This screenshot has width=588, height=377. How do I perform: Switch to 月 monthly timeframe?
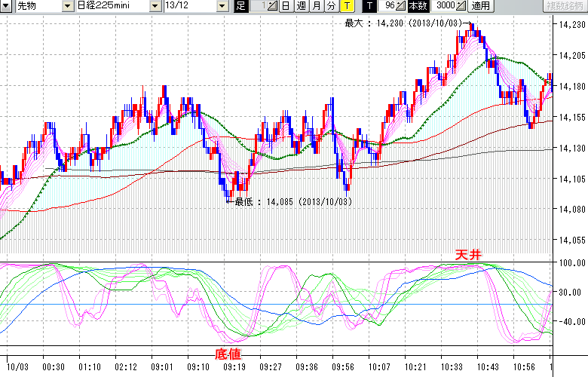coord(316,6)
